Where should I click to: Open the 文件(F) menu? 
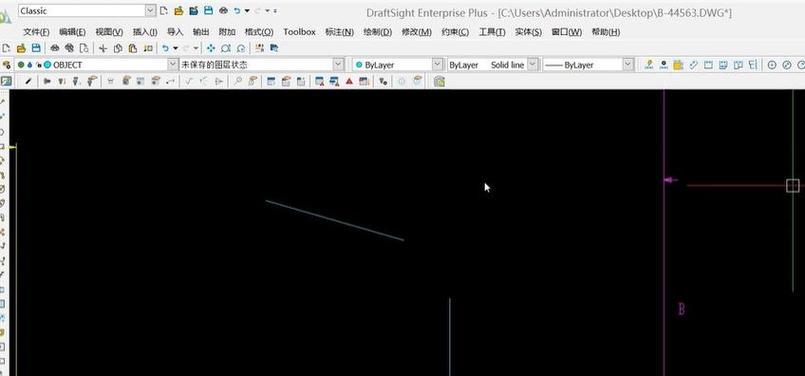pos(36,32)
